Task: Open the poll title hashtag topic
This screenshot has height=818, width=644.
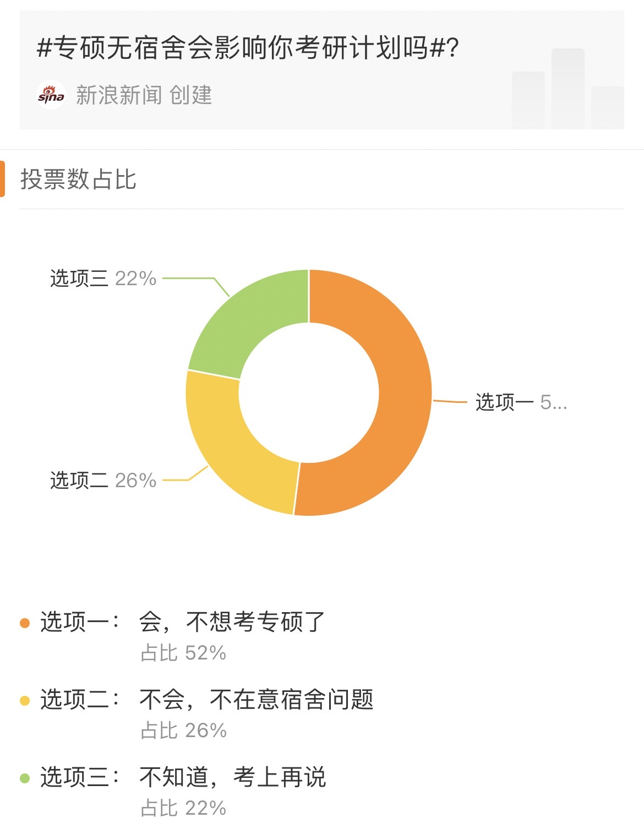Action: click(248, 47)
